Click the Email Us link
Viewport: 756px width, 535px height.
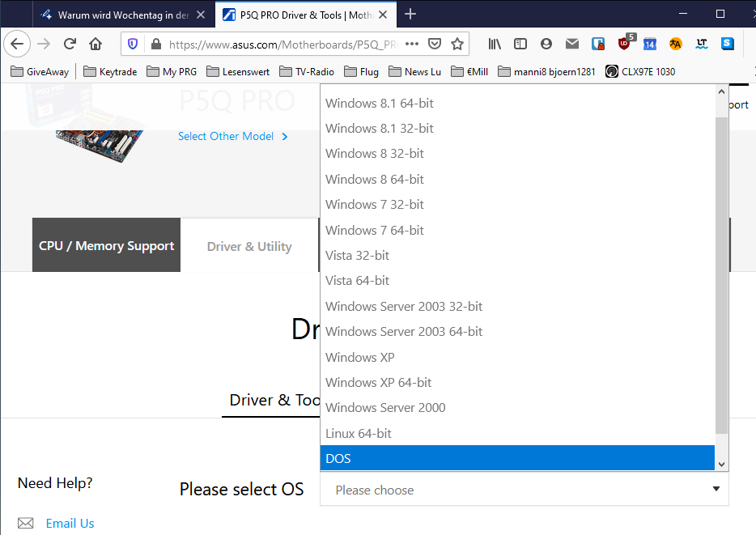[70, 523]
